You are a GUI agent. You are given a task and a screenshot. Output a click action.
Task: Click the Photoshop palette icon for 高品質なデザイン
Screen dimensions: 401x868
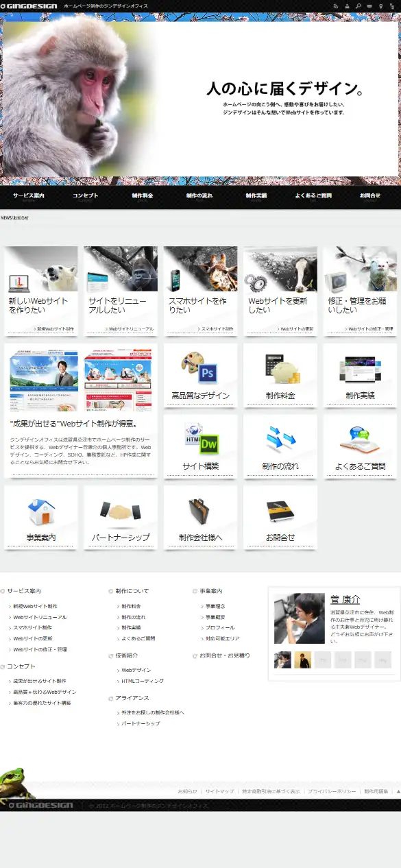[199, 367]
